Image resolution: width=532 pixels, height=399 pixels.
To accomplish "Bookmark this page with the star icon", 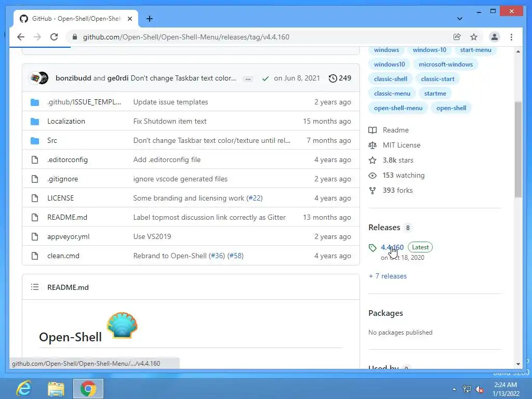I will (474, 37).
